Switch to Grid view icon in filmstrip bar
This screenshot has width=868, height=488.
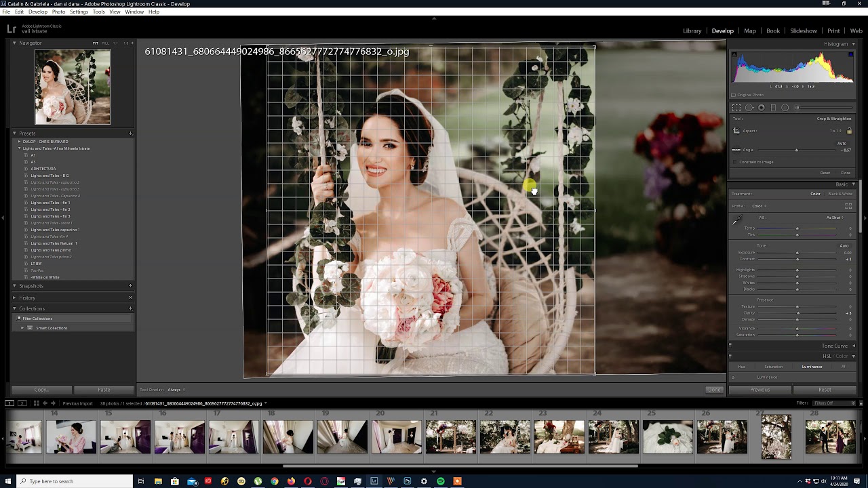[x=37, y=403]
